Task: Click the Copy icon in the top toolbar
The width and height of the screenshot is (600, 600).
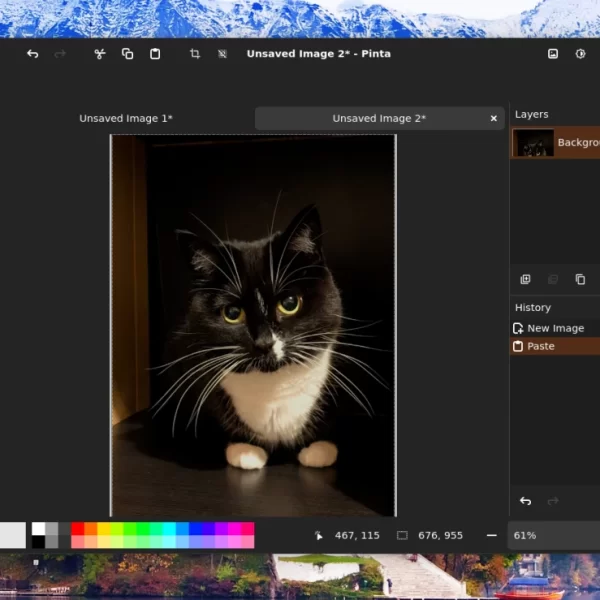Action: [127, 54]
